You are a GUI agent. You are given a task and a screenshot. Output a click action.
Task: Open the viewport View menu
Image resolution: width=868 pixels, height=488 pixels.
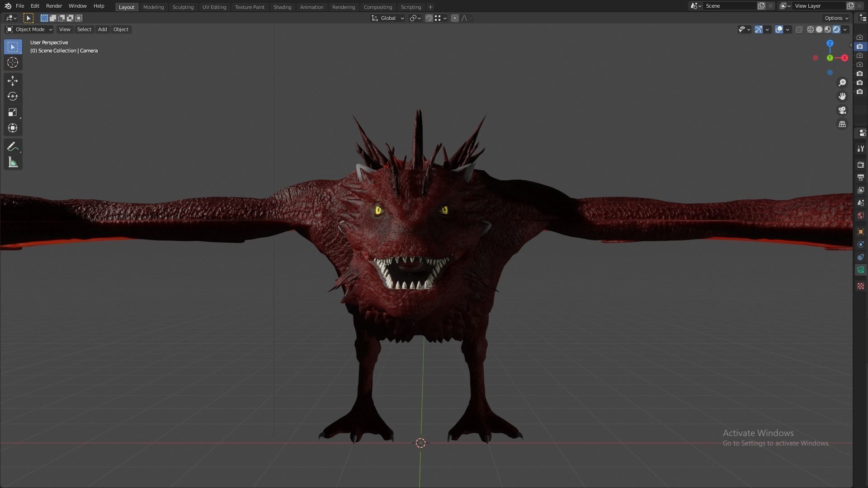65,29
